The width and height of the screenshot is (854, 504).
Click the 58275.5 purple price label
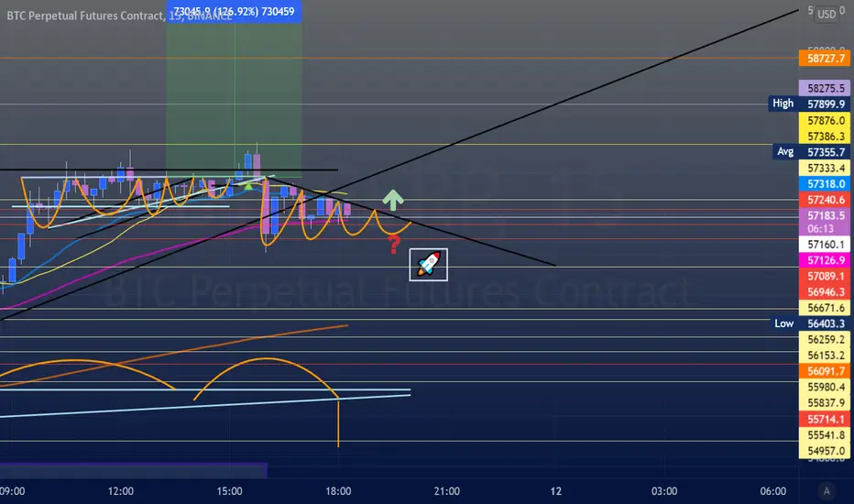825,88
